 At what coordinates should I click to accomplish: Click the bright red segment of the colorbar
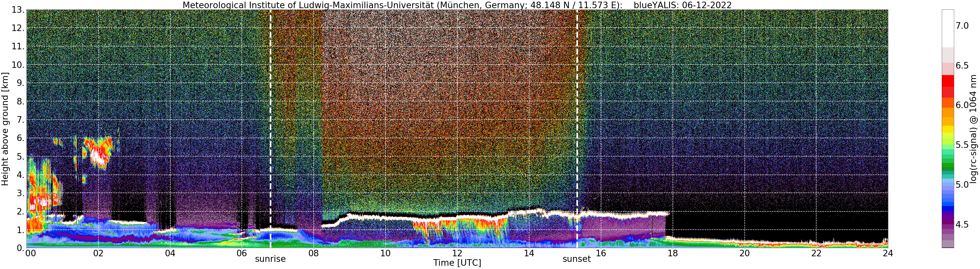948,81
